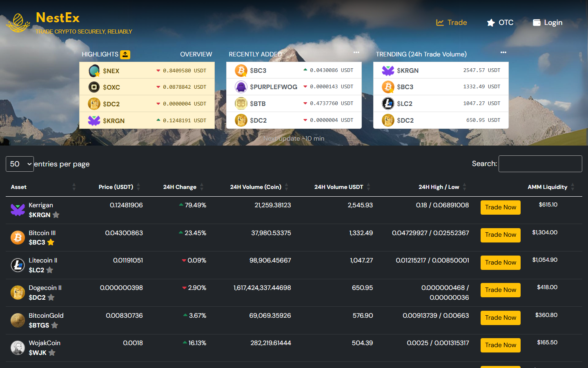Open Trending three-dot menu
Image resolution: width=588 pixels, height=368 pixels.
pyautogui.click(x=503, y=52)
